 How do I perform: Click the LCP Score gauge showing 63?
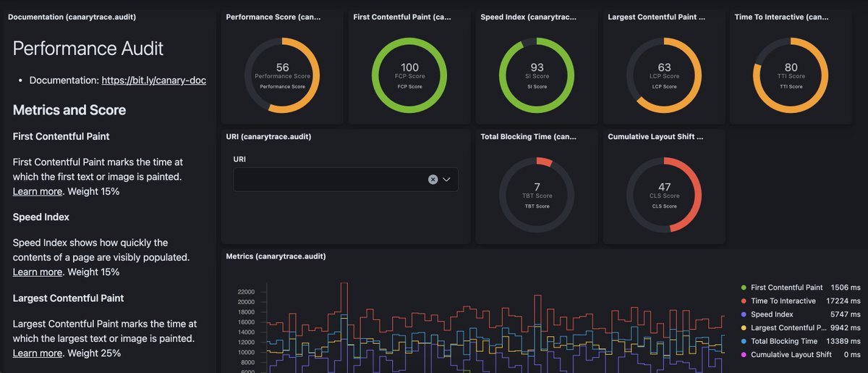tap(664, 75)
